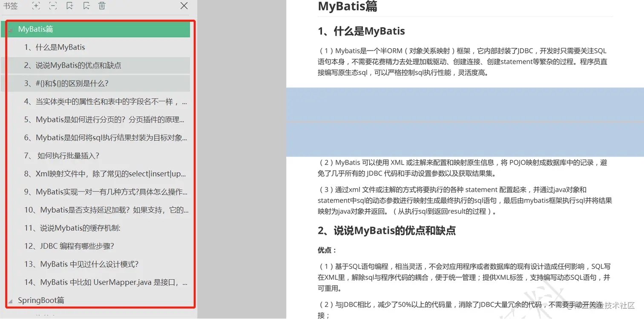Click paragraph starting （1）Mybatis是一个半ORM
Image resolution: width=644 pixels, height=319 pixels.
[463, 61]
